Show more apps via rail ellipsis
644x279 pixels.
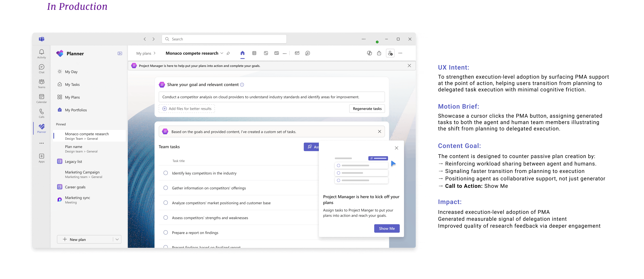point(41,143)
